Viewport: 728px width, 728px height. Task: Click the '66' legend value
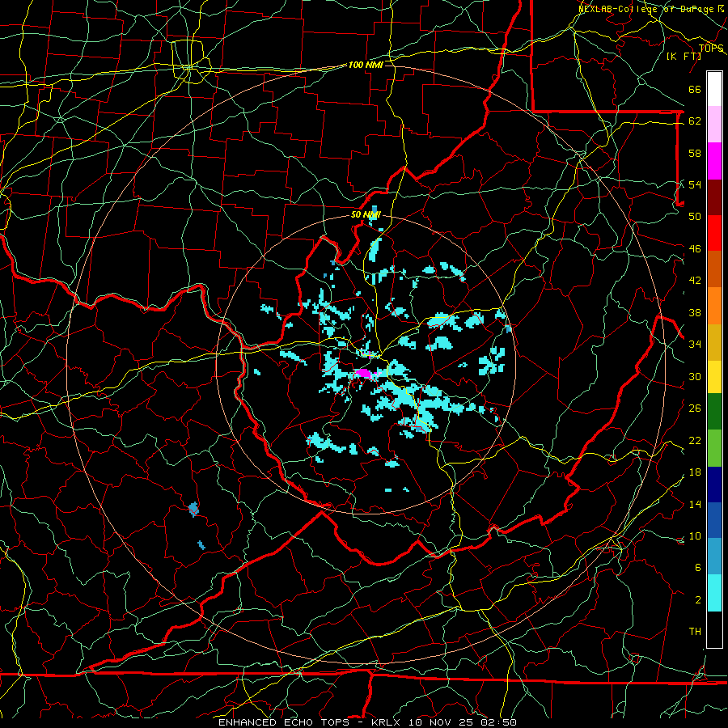pyautogui.click(x=695, y=89)
